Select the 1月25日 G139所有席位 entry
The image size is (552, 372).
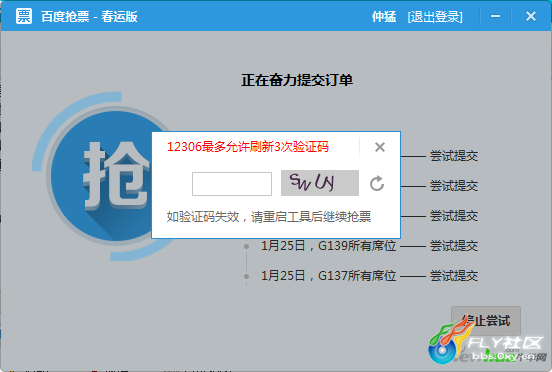point(328,246)
